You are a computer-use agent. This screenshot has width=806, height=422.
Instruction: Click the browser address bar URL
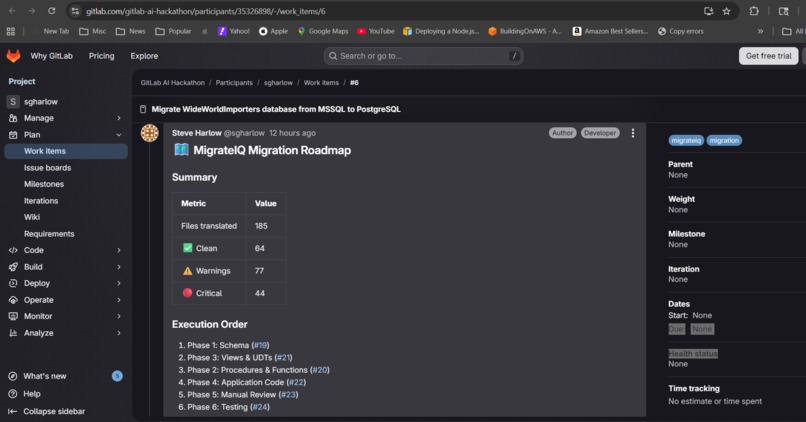(206, 11)
